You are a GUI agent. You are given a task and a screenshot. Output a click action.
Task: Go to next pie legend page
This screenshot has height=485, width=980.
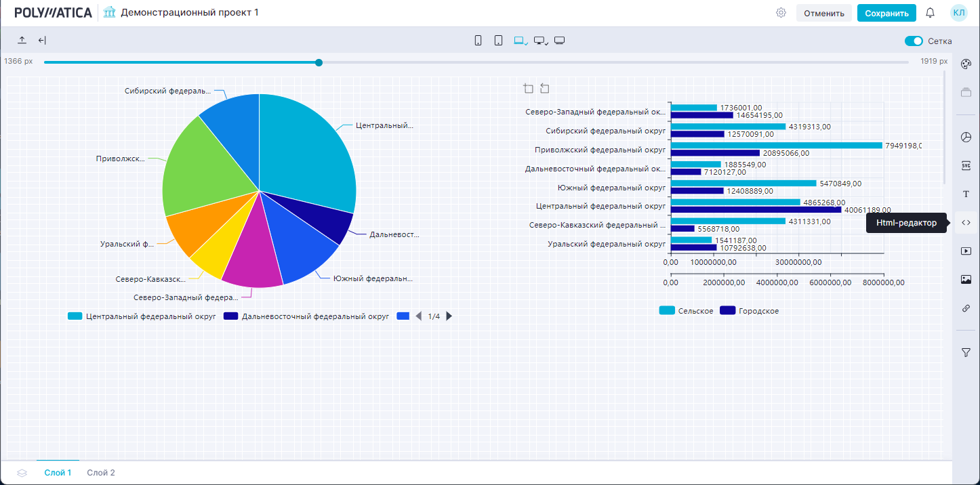449,316
